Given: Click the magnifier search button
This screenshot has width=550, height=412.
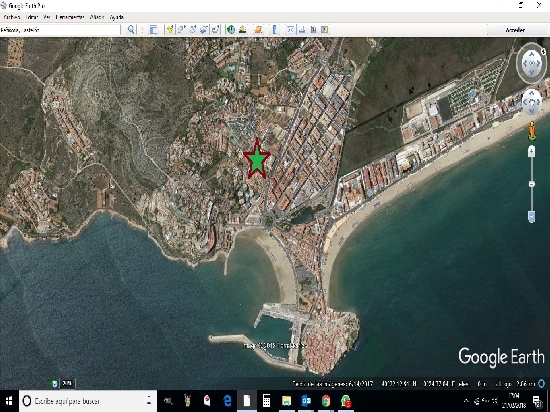Looking at the screenshot, I should coord(131,30).
